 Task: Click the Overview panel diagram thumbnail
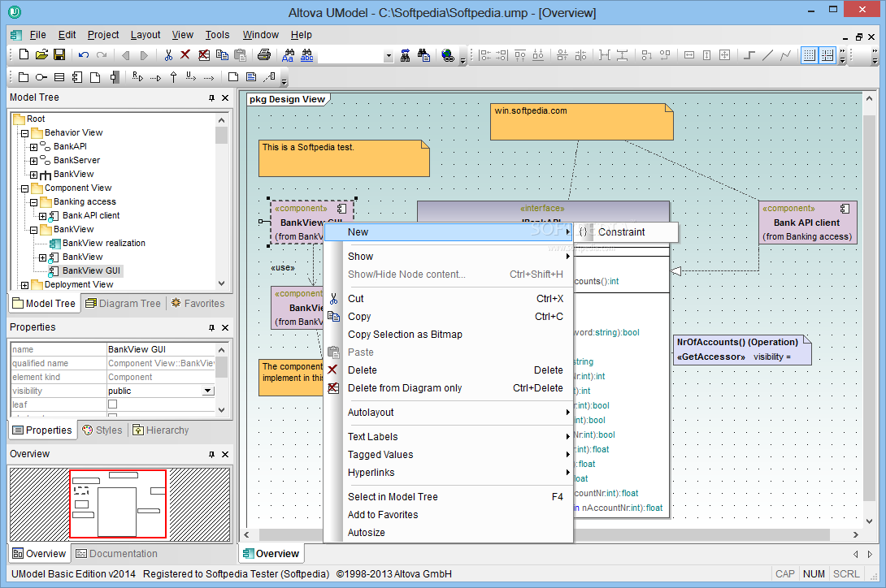pos(119,504)
